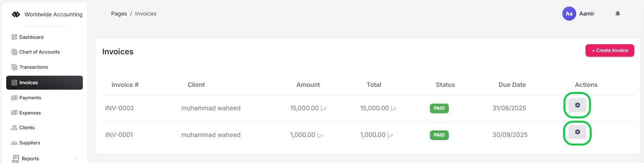
Task: Click the Pages breadcrumb link
Action: [x=119, y=14]
